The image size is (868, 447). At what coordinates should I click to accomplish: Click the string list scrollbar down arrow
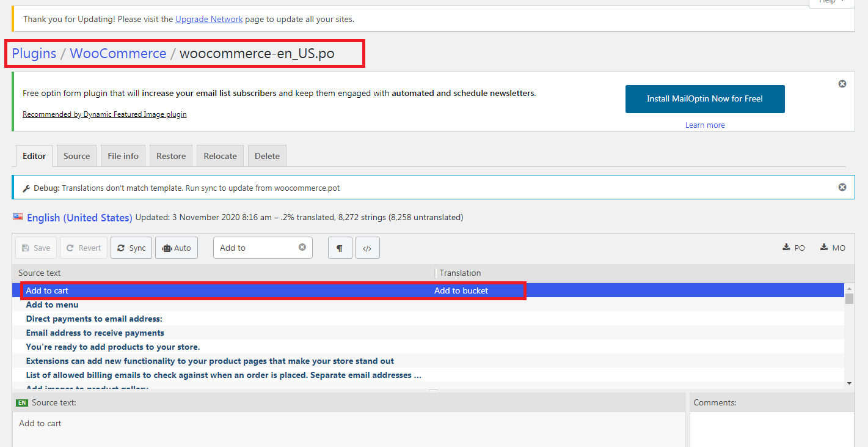(x=849, y=383)
